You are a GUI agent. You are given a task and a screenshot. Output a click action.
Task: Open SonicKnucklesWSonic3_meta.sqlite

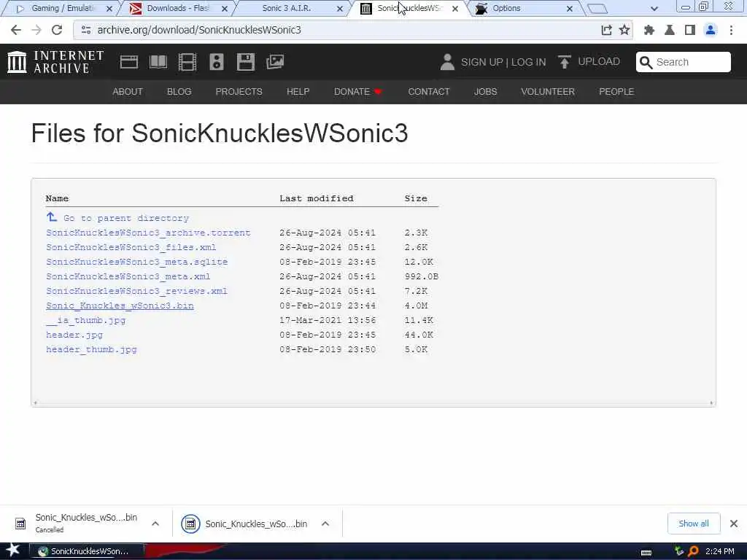click(x=136, y=262)
